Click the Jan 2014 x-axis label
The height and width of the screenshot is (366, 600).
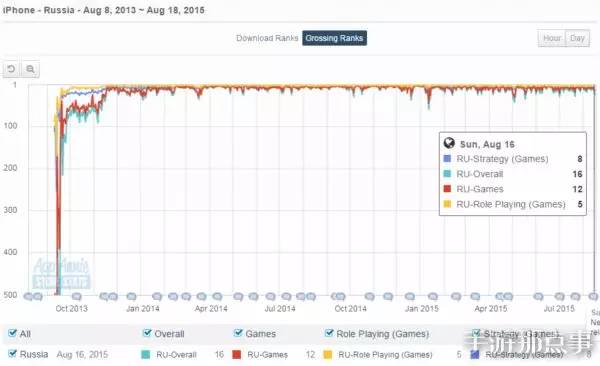[x=143, y=309]
